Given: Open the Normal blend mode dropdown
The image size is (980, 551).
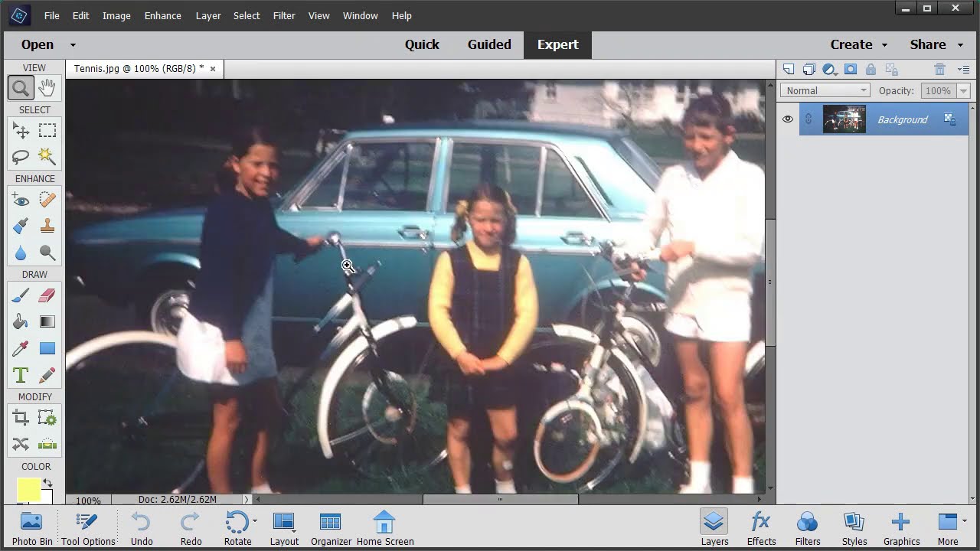Looking at the screenshot, I should pos(825,90).
